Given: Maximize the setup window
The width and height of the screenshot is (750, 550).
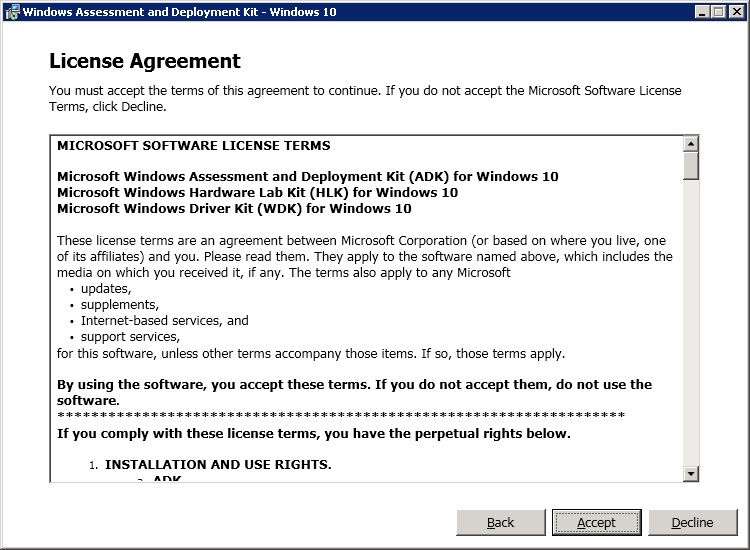Looking at the screenshot, I should pyautogui.click(x=718, y=12).
